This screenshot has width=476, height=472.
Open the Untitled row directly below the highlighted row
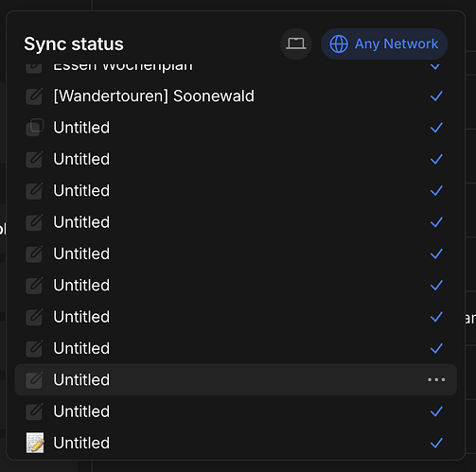click(81, 411)
